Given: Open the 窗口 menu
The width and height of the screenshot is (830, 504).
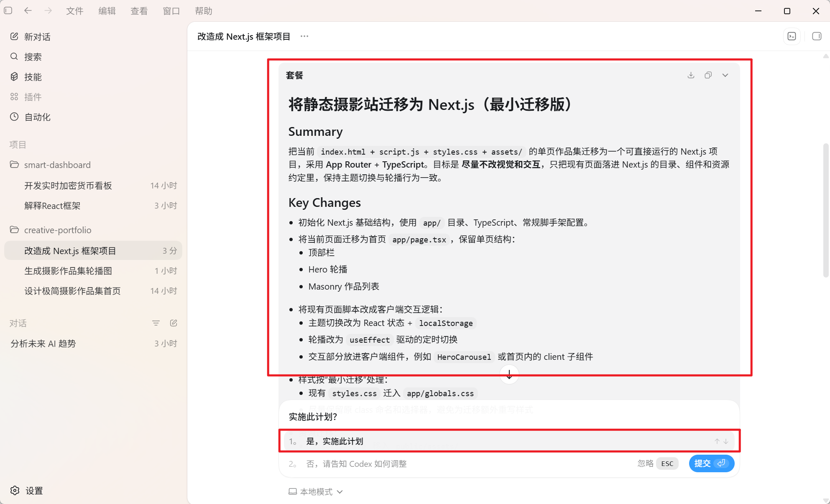Looking at the screenshot, I should point(171,11).
